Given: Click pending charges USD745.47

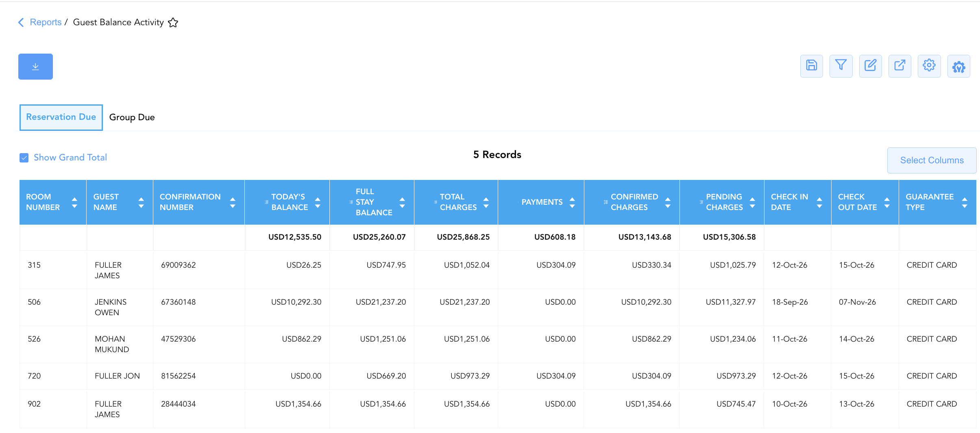Looking at the screenshot, I should 736,404.
